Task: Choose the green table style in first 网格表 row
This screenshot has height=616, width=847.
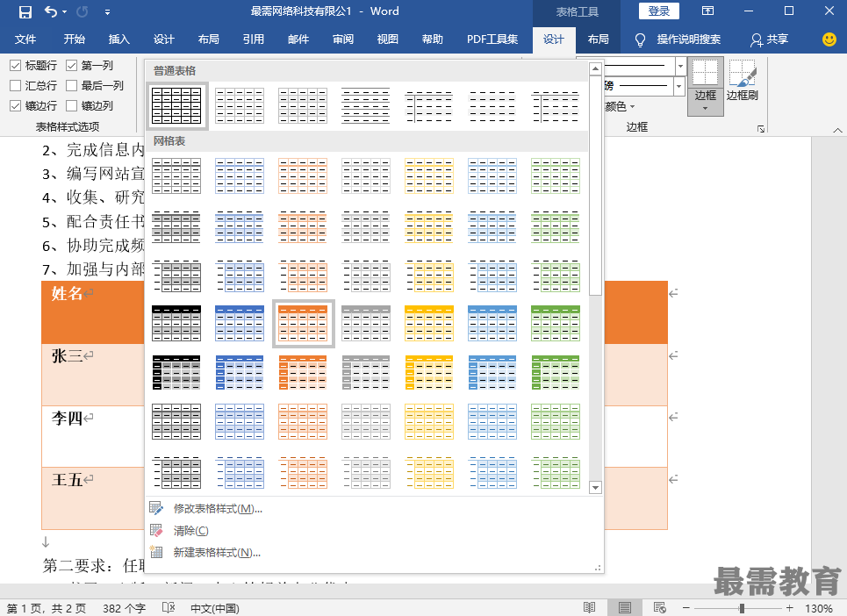Action: coord(556,176)
